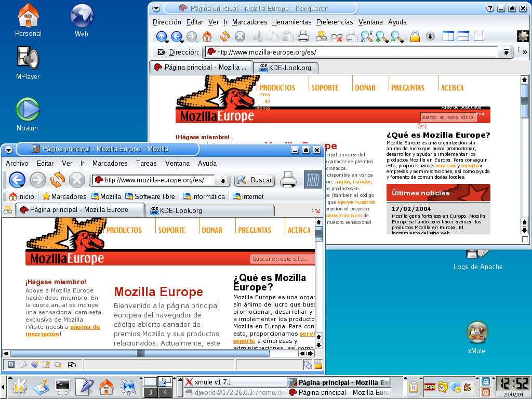Toggle the checkbox under Konqueror's scrollbar
Viewport: 532px width, 399px height.
click(525, 239)
